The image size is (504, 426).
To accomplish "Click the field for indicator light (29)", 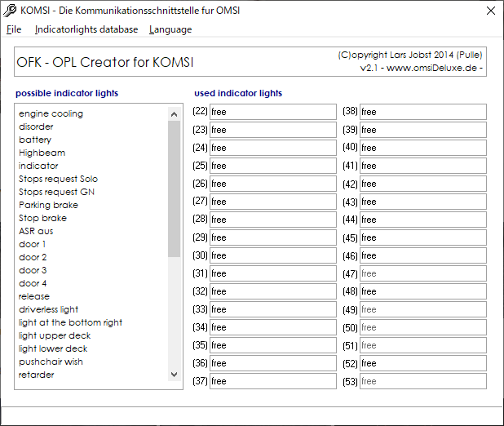I will tap(273, 237).
